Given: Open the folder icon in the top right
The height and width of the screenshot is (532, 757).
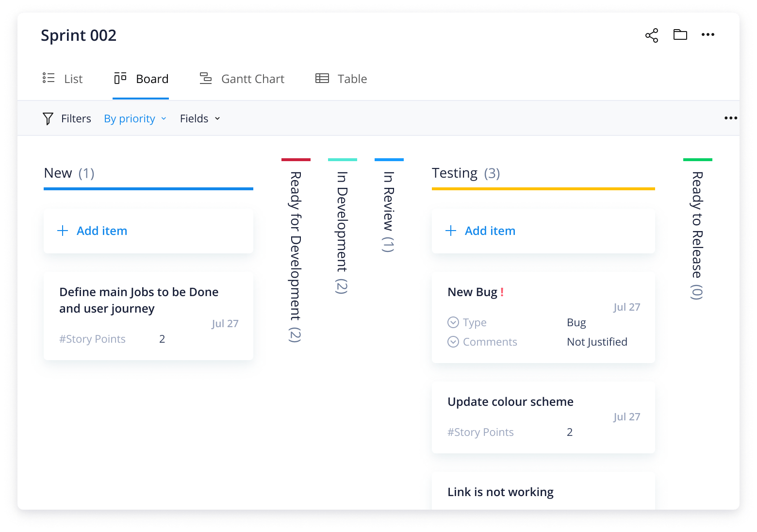Looking at the screenshot, I should click(680, 34).
